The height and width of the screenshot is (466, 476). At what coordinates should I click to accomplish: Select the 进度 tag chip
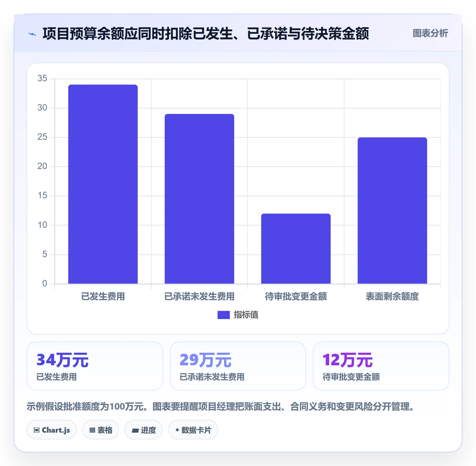coord(143,430)
